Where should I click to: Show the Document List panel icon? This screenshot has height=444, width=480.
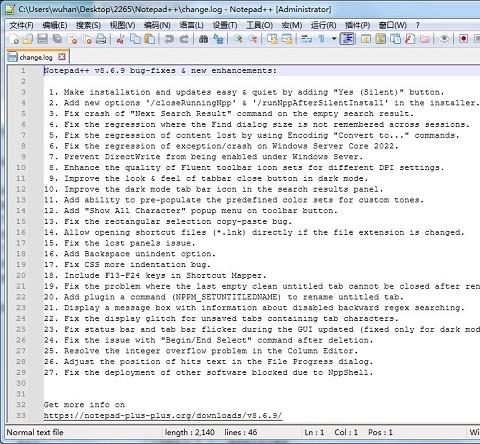click(x=395, y=39)
